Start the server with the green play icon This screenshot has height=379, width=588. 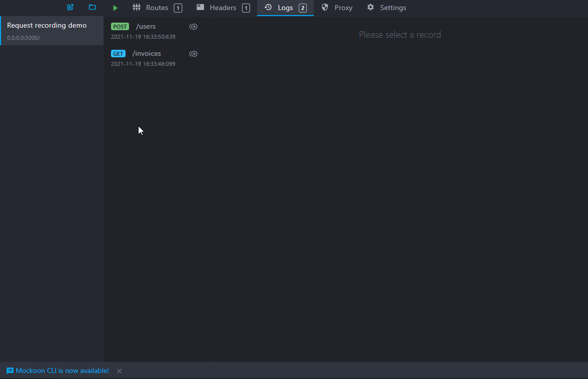(115, 8)
